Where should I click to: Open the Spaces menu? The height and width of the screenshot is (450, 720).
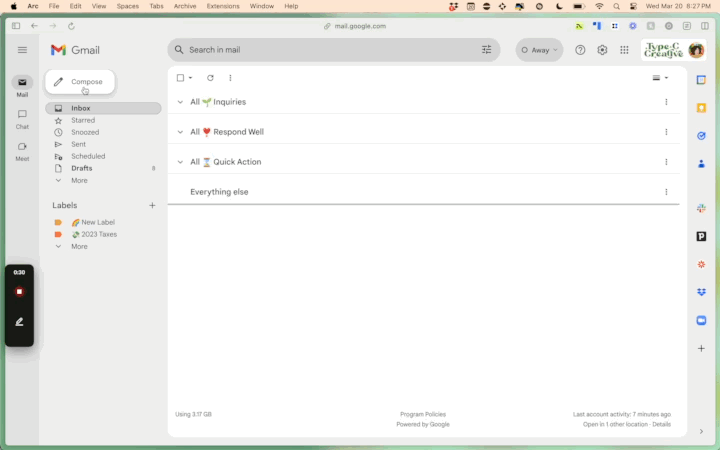tap(128, 6)
